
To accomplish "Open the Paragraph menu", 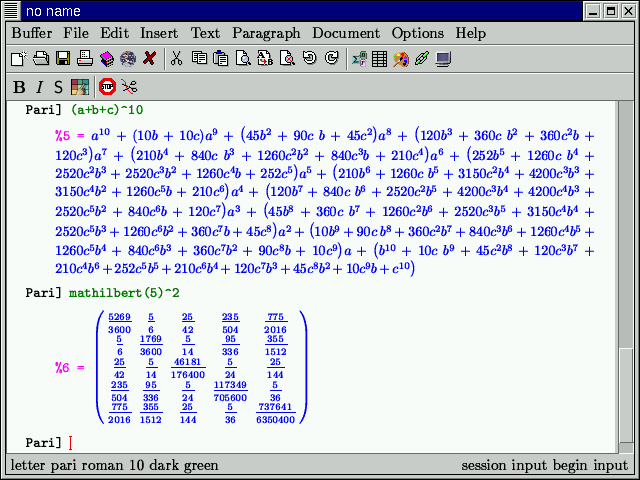I will pyautogui.click(x=266, y=33).
